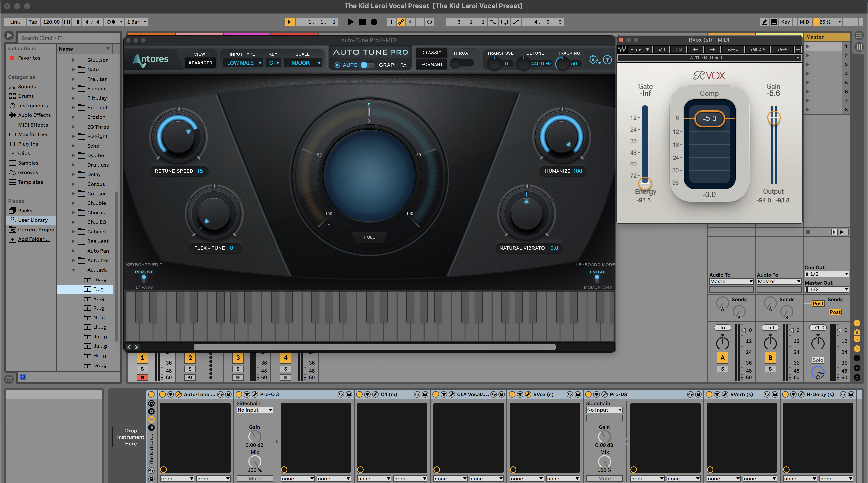This screenshot has height=483, width=868.
Task: Click the browser search field
Action: [67, 38]
